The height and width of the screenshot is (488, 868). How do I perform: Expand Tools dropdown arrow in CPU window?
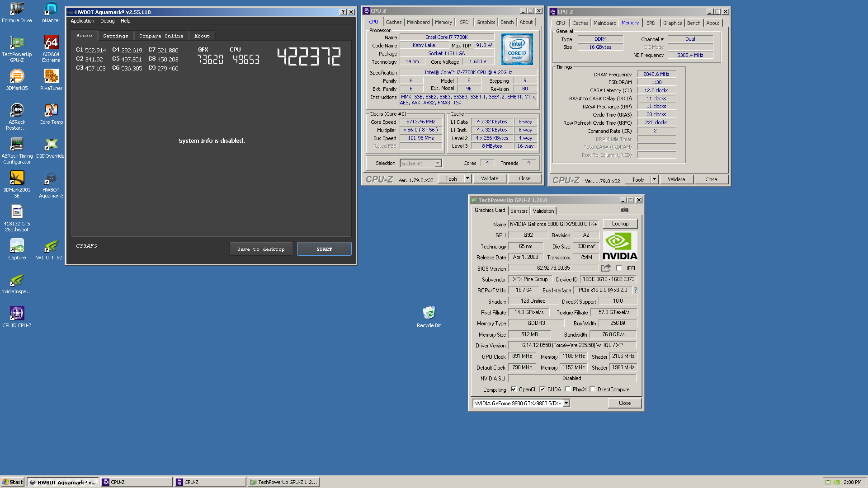[468, 178]
